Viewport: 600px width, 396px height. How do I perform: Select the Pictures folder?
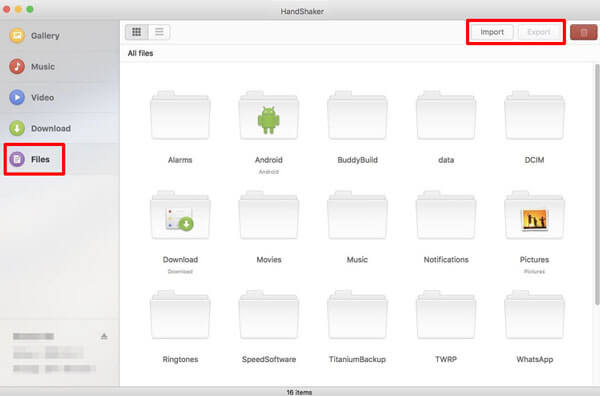(x=534, y=215)
